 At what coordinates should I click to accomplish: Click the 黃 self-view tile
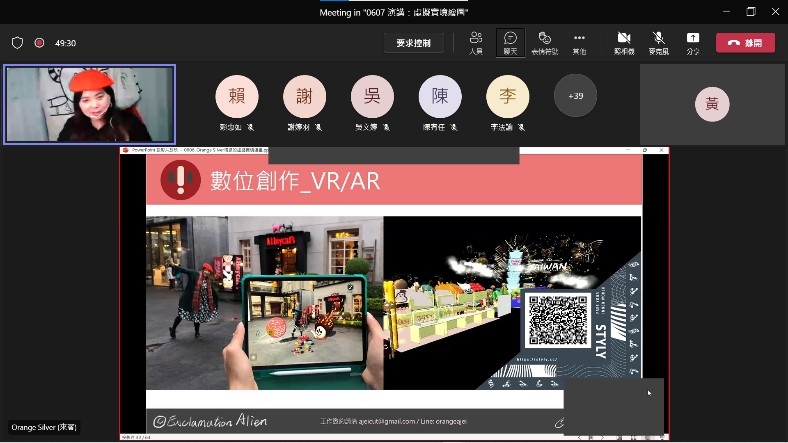click(x=712, y=105)
